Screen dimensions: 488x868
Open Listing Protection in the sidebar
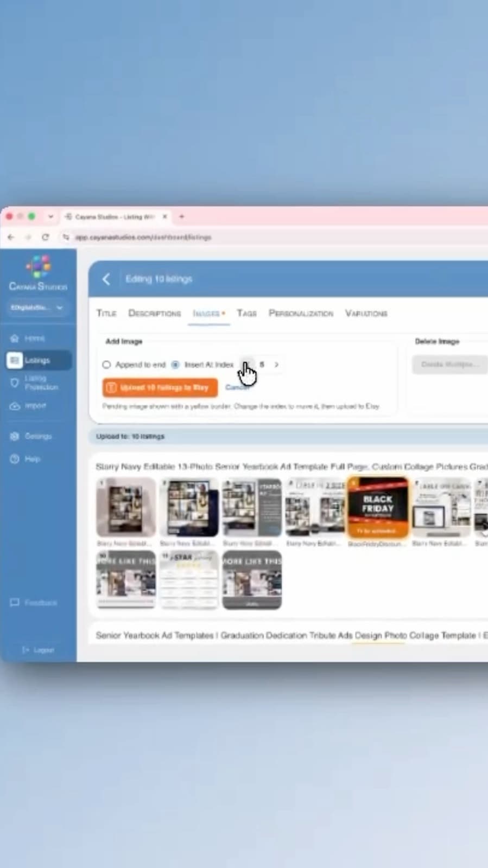[x=34, y=382]
